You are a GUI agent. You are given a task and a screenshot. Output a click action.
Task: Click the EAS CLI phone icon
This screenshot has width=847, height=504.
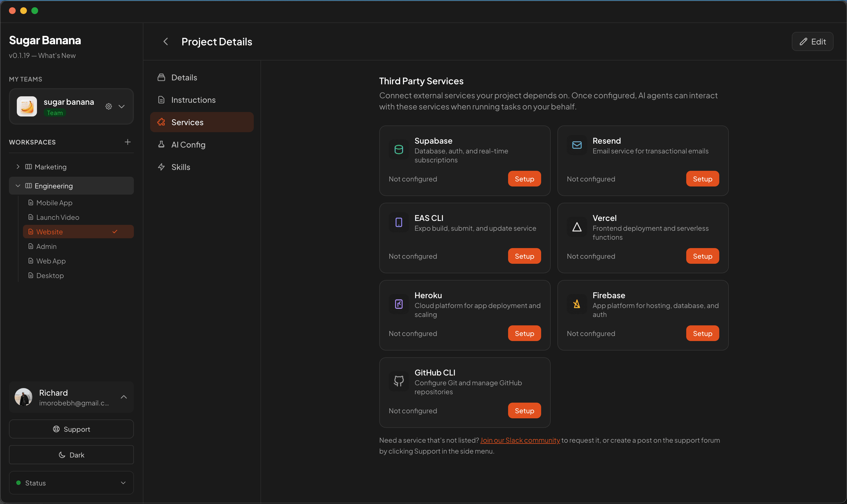(x=399, y=222)
